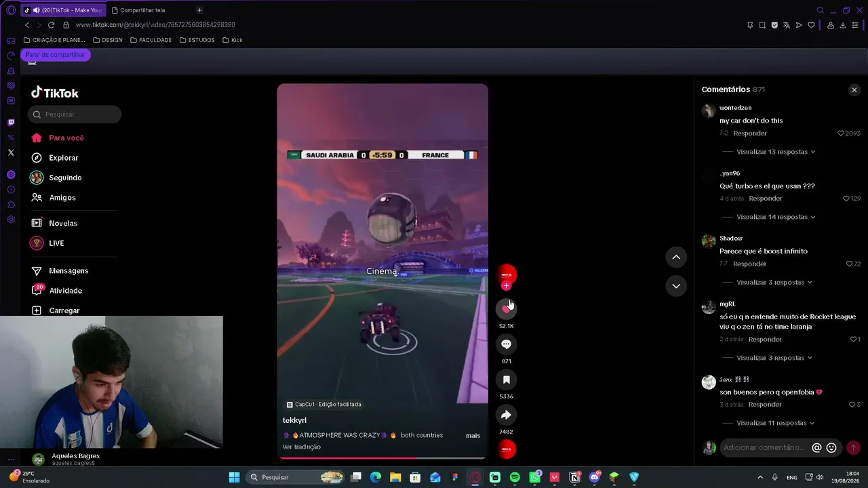Go to the next video with down arrow
868x488 pixels.
pyautogui.click(x=676, y=286)
